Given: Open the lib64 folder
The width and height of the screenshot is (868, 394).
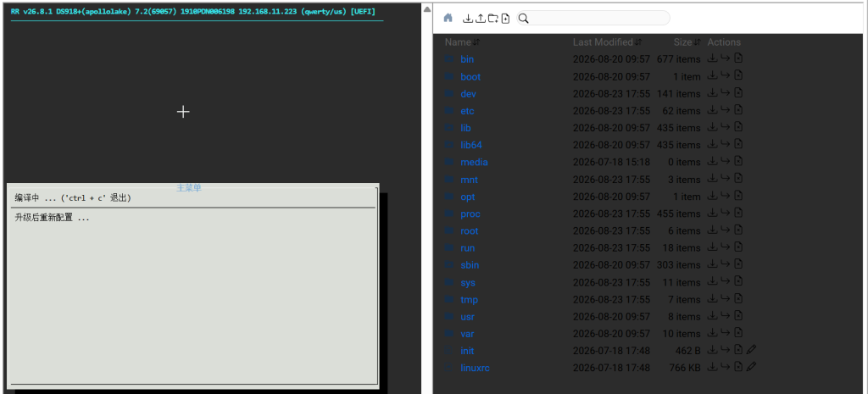Looking at the screenshot, I should click(471, 145).
